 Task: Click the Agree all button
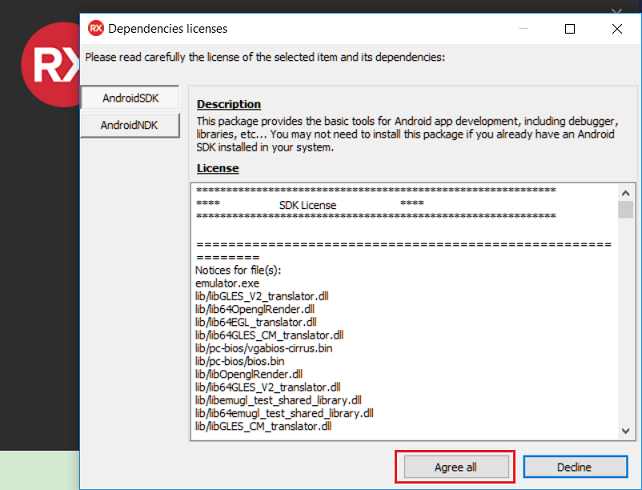tap(455, 467)
